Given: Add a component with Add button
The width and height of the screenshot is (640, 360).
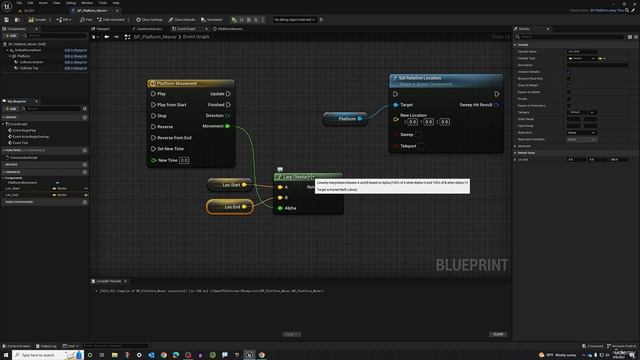Looking at the screenshot, I should (x=11, y=36).
